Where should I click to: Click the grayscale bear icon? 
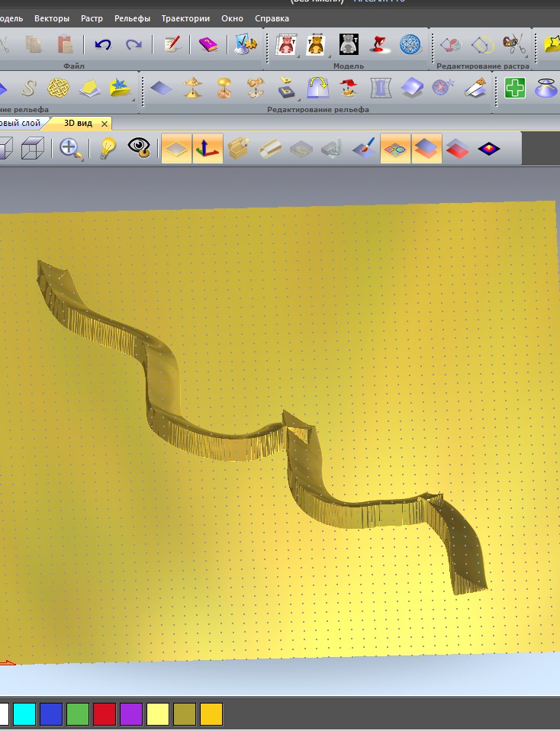(x=349, y=45)
